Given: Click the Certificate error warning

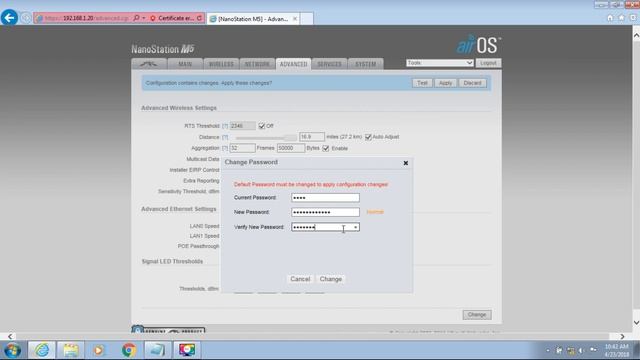Looking at the screenshot, I should 172,18.
